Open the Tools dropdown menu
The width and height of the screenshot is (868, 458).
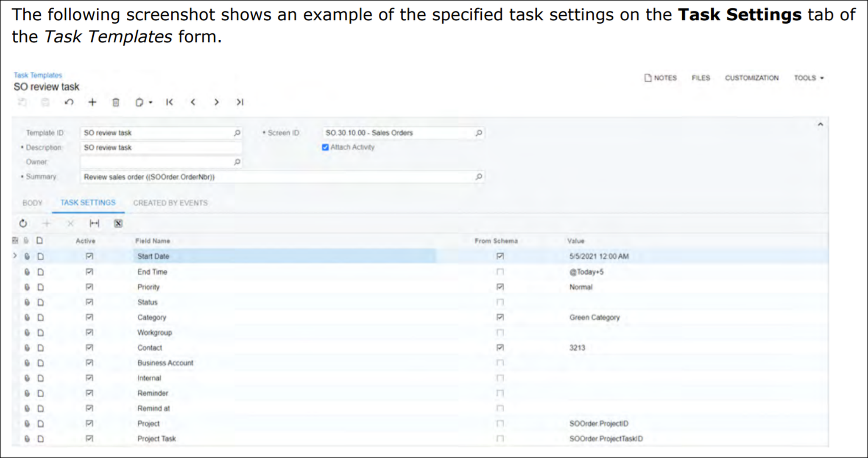809,78
